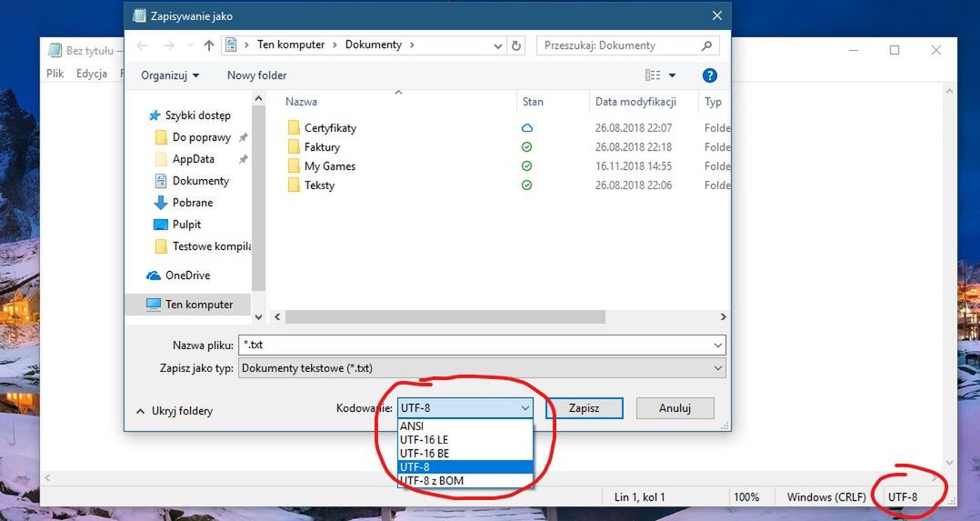Navigate up one folder level

click(209, 45)
